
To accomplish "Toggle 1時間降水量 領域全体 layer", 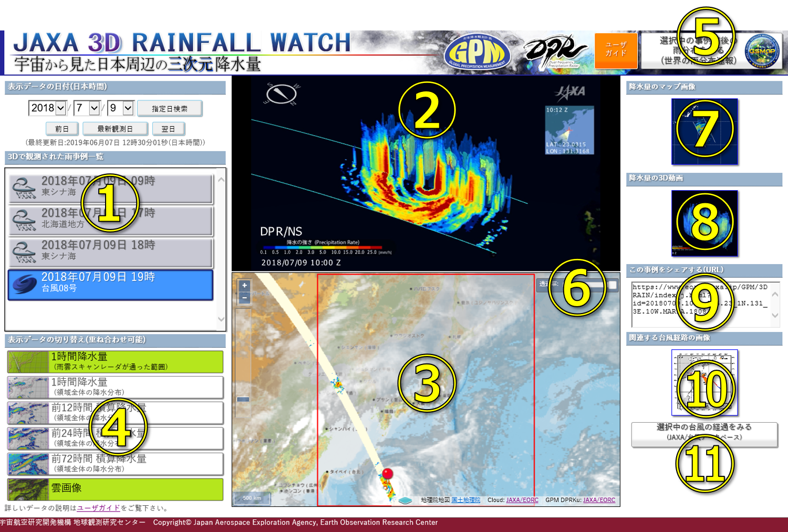I will [x=115, y=387].
